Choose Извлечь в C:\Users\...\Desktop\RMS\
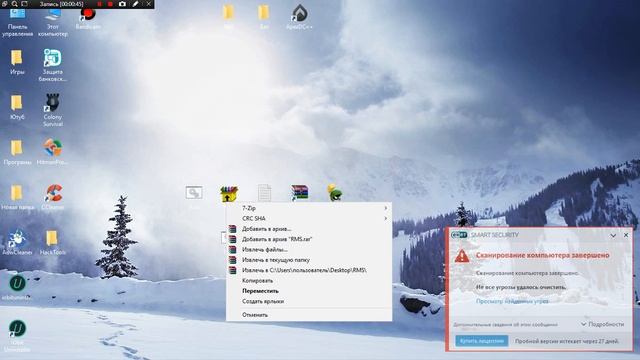The width and height of the screenshot is (640, 360). click(309, 270)
